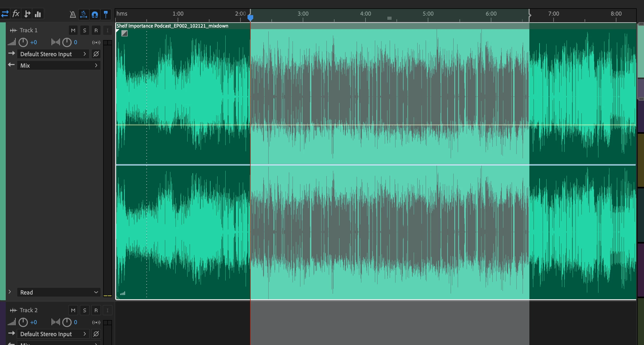Expand the automation lanes chevron
Screen dimensions: 644x345
pos(10,292)
